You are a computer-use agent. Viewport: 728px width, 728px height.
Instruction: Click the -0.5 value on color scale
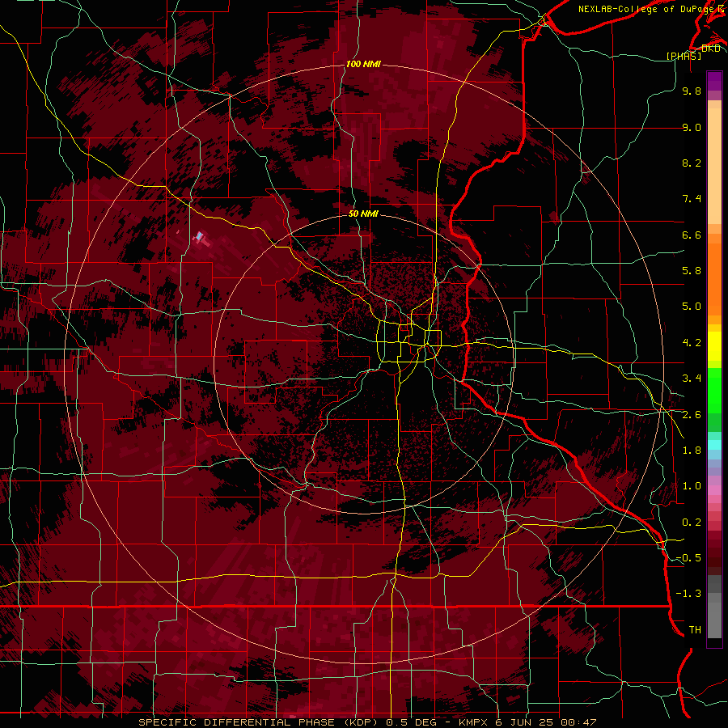(x=688, y=558)
